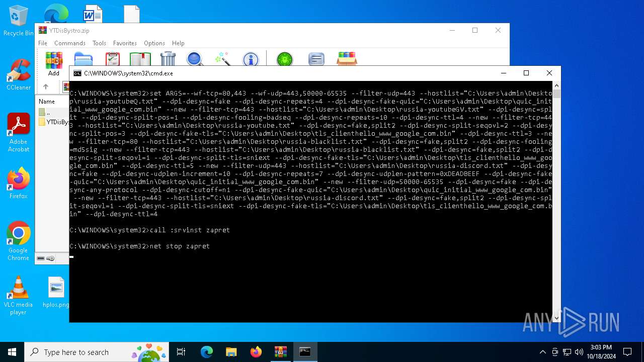This screenshot has width=644, height=362.
Task: Select the CCleaner desktop shortcut
Action: click(19, 75)
